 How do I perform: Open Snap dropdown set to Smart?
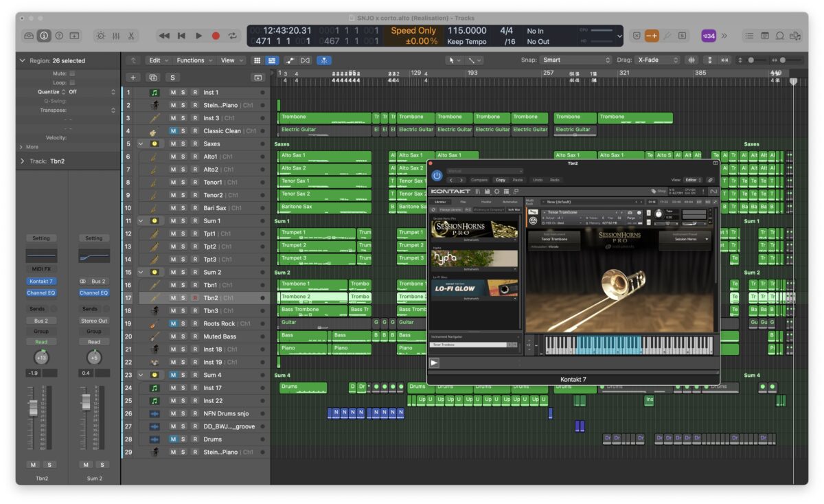576,60
